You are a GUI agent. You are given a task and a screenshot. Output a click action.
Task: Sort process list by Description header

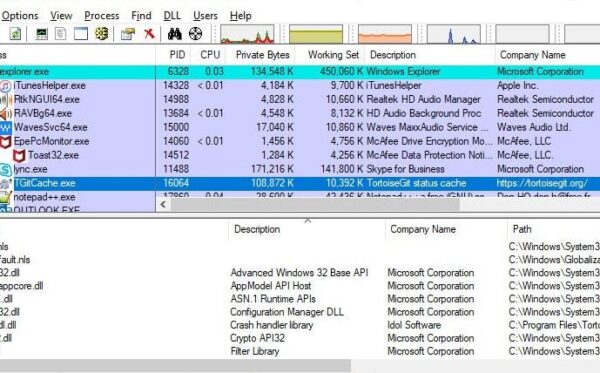[x=430, y=55]
